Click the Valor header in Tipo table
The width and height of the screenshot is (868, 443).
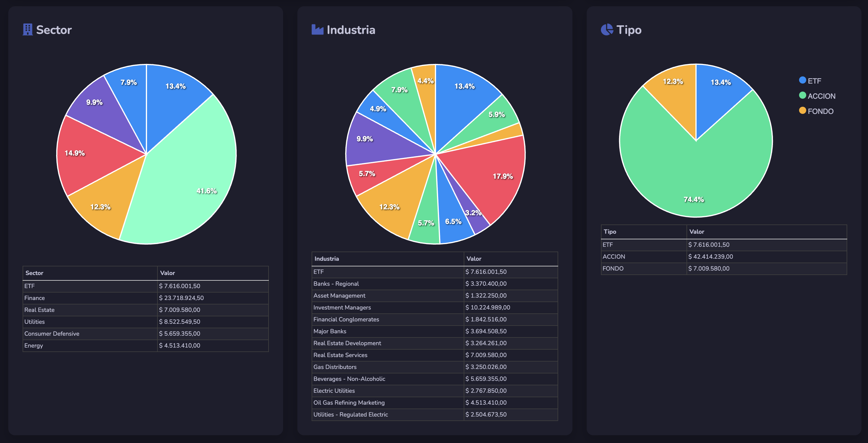[x=697, y=232]
